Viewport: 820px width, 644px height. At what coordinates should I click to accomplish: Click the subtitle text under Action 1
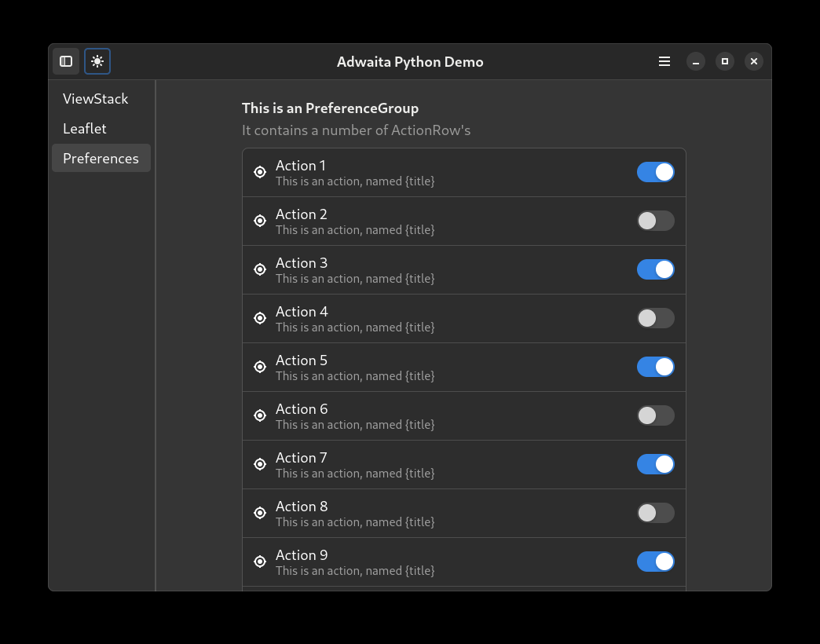(355, 181)
